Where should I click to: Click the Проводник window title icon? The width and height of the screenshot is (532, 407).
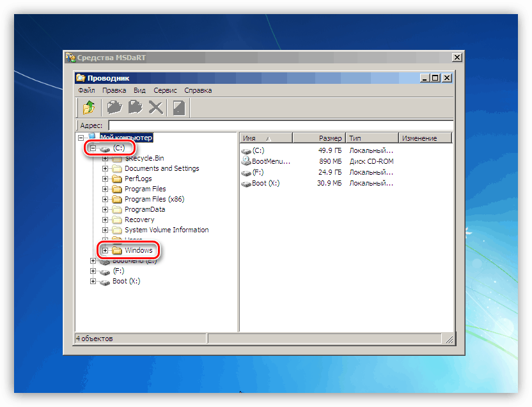(x=81, y=77)
